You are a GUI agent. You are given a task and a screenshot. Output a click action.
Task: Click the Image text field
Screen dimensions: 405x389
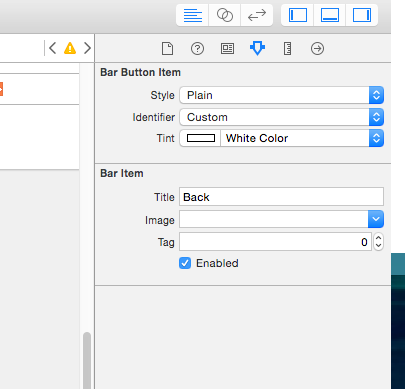274,219
